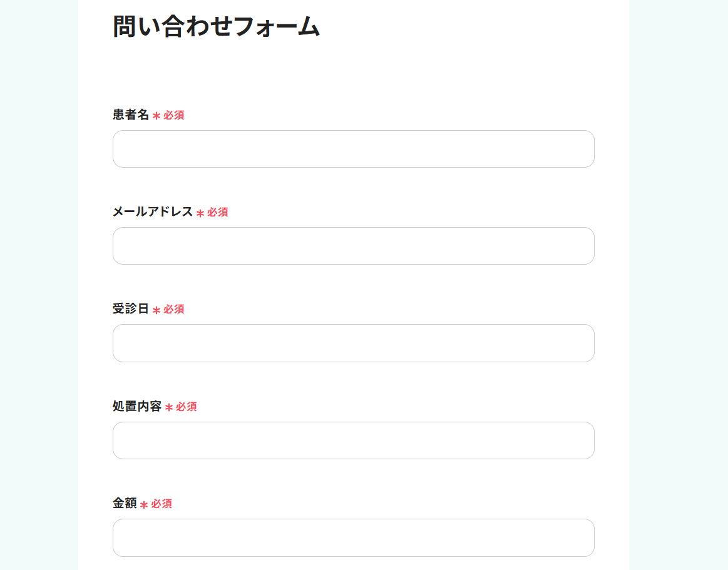The width and height of the screenshot is (728, 570).
Task: Select the 受診日 input field
Action: [353, 343]
